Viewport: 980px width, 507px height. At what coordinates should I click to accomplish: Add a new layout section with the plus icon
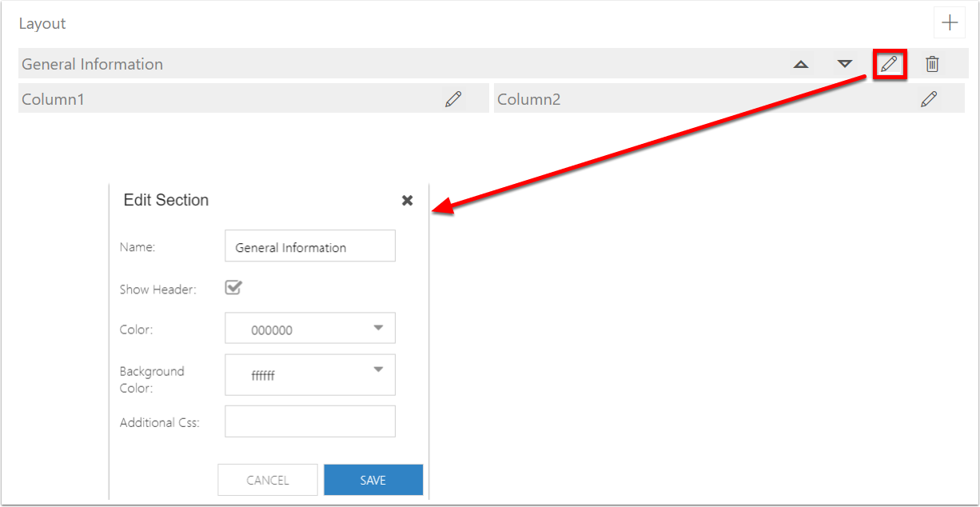[x=950, y=22]
